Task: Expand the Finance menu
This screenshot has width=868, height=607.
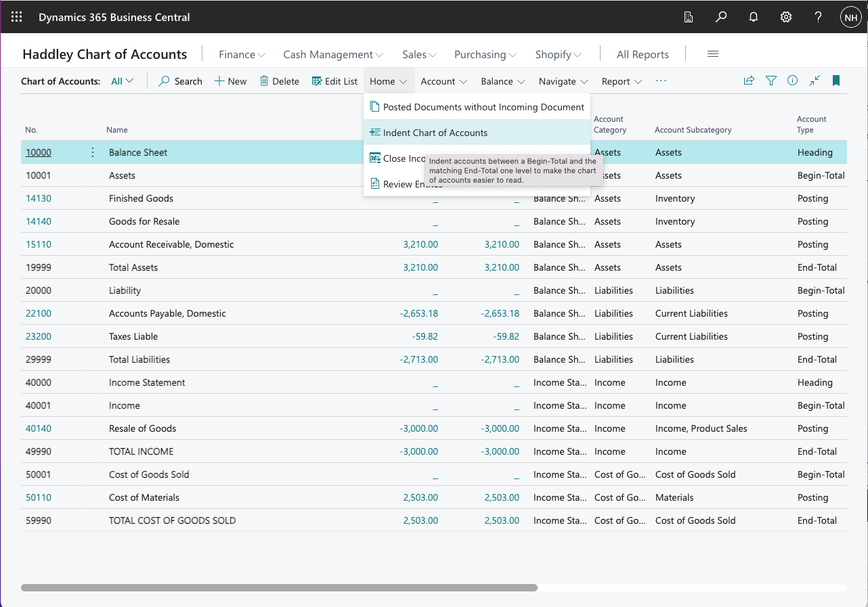Action: (242, 54)
